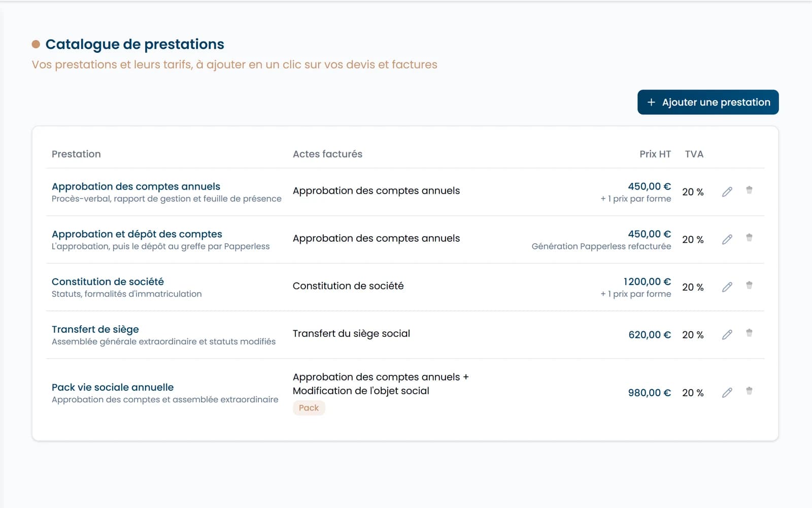This screenshot has width=812, height=508.
Task: Click Ajouter une prestation button
Action: [708, 102]
